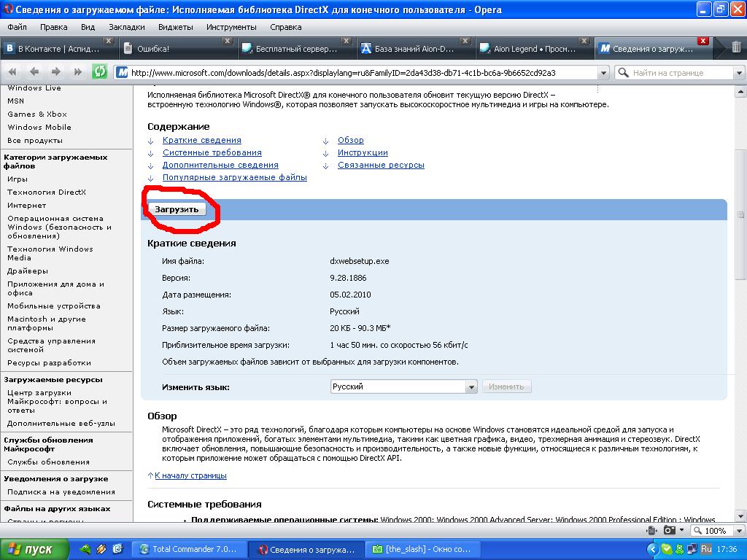Click the 'Изменить' button
Screen dimensions: 747x560
coord(506,386)
